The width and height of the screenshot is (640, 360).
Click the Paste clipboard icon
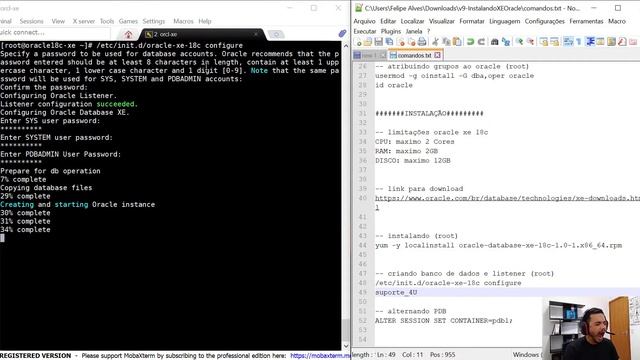pos(458,42)
